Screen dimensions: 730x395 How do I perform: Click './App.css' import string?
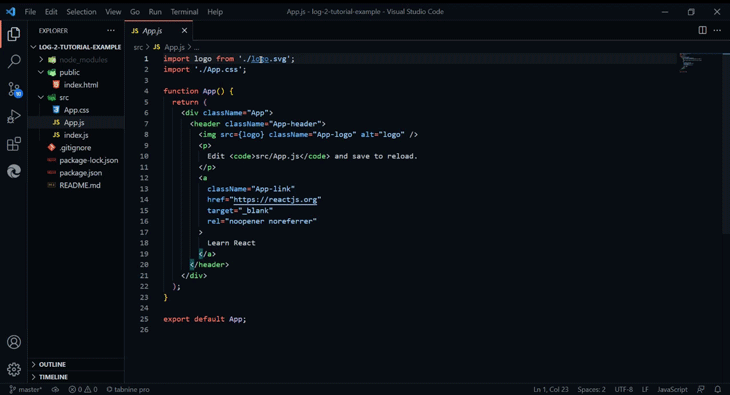point(218,69)
